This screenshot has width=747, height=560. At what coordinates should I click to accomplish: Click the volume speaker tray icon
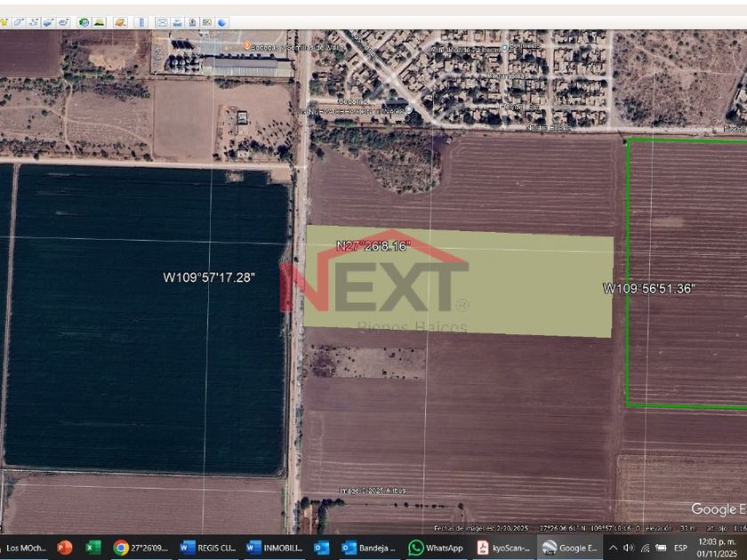click(x=629, y=548)
